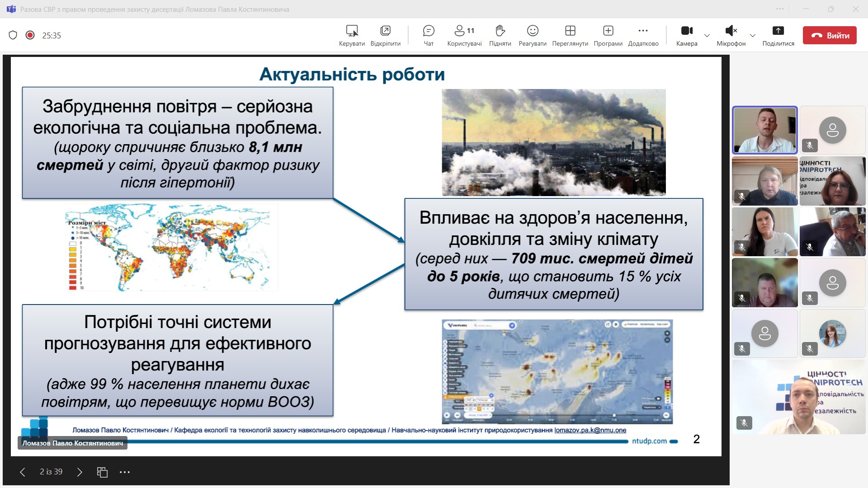Open the slide grid view
Screen dimensions: 868x488
pos(102,472)
